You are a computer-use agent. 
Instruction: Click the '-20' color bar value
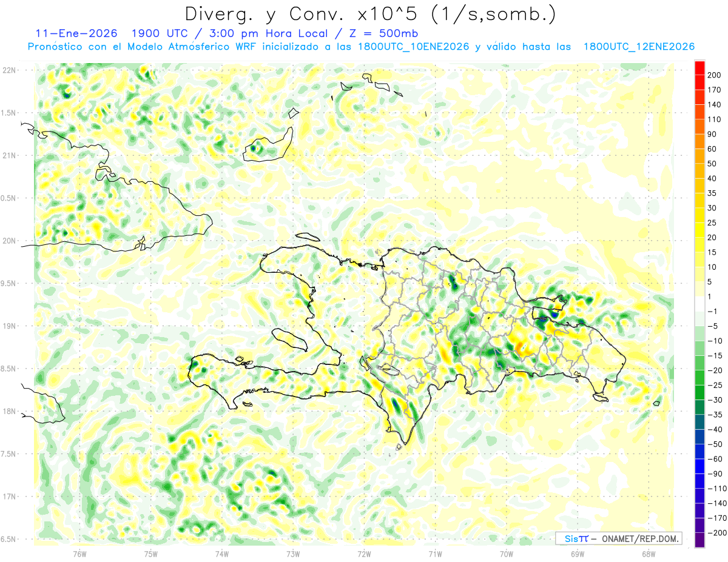point(715,370)
